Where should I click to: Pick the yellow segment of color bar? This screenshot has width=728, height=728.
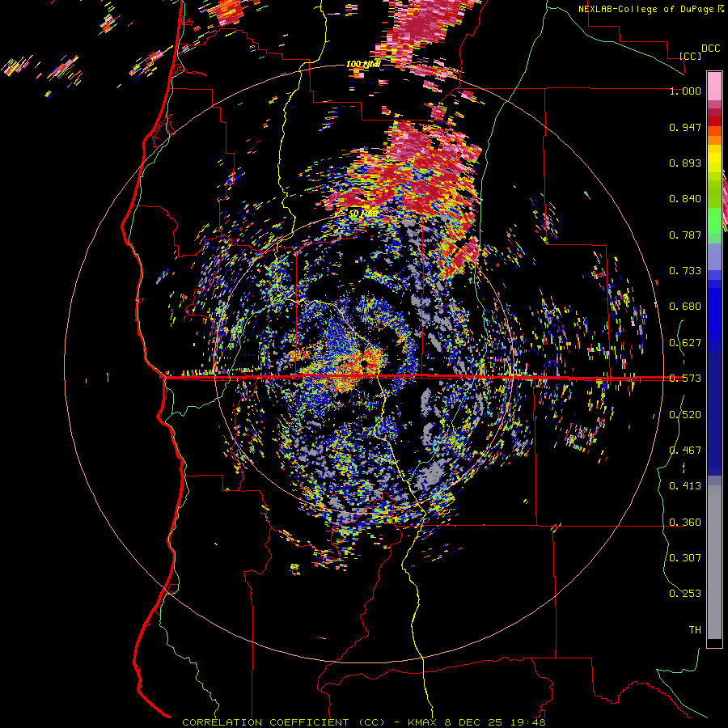click(714, 159)
